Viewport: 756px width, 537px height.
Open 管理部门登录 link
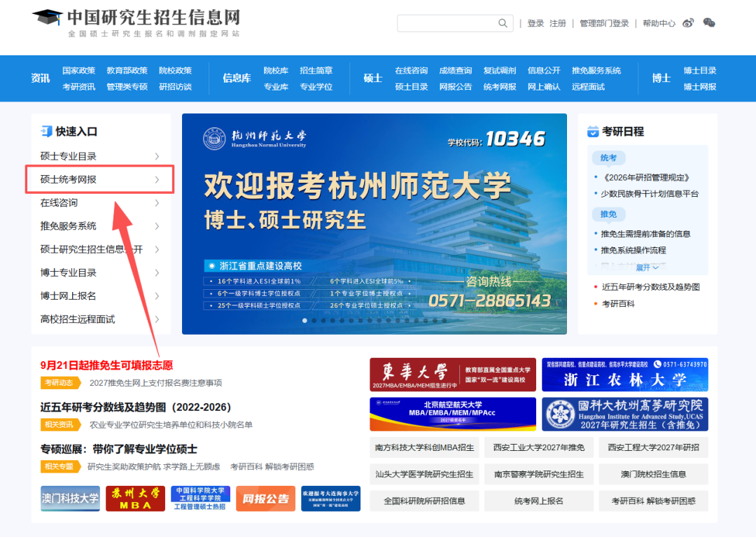coord(604,23)
